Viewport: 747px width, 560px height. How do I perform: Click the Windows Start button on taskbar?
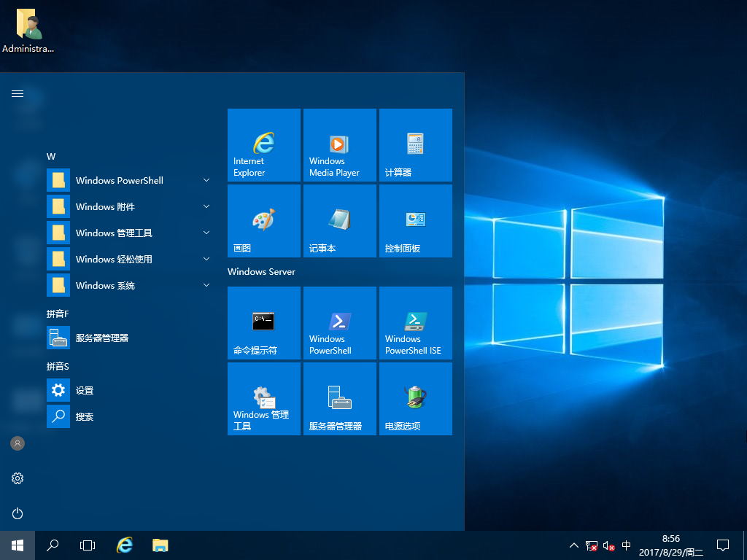[18, 545]
